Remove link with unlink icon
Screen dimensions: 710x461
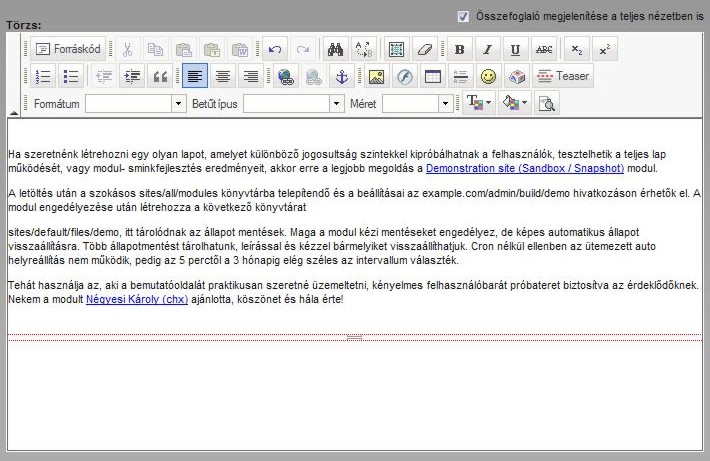(313, 76)
